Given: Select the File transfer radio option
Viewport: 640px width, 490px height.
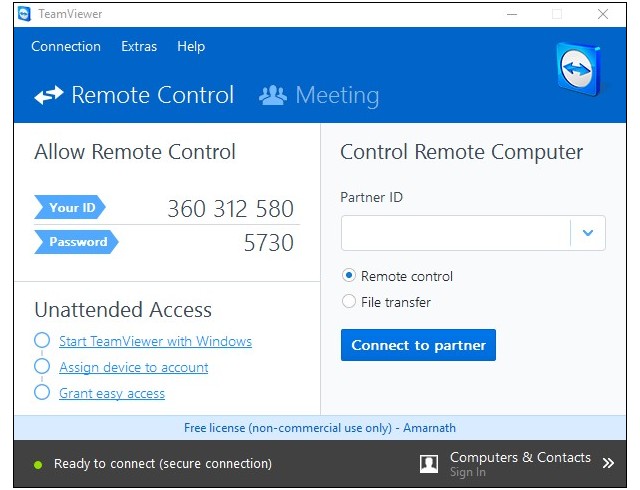Looking at the screenshot, I should 349,302.
